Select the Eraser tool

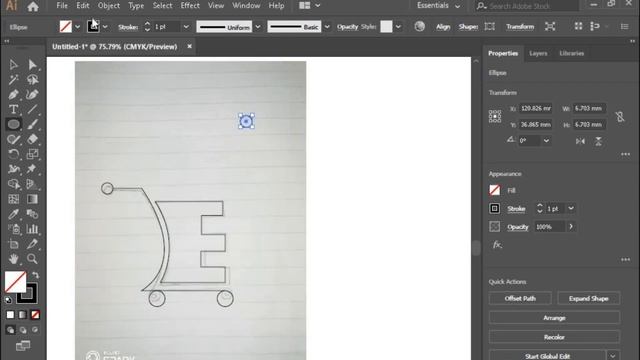point(32,139)
